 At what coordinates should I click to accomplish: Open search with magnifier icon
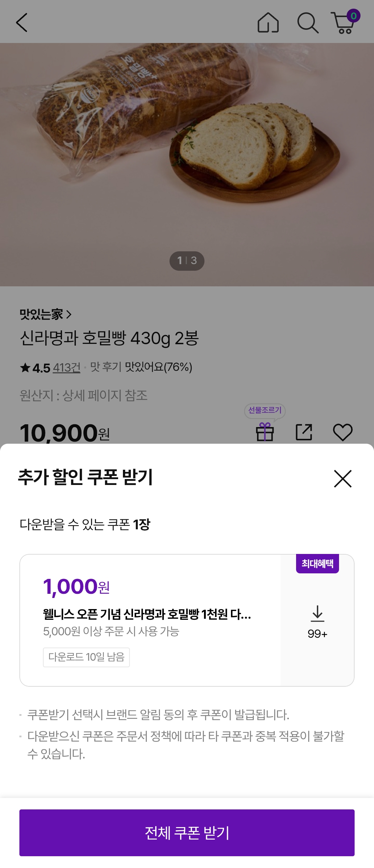[x=308, y=23]
